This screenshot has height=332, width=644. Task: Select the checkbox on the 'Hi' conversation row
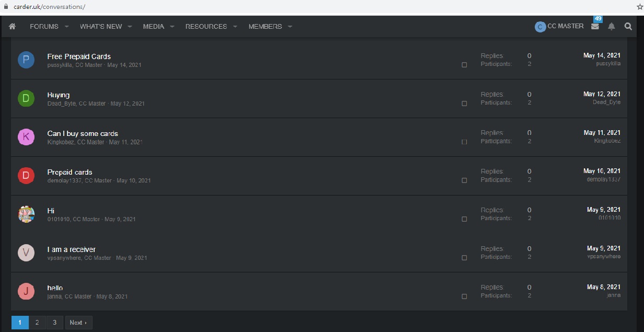coord(464,219)
